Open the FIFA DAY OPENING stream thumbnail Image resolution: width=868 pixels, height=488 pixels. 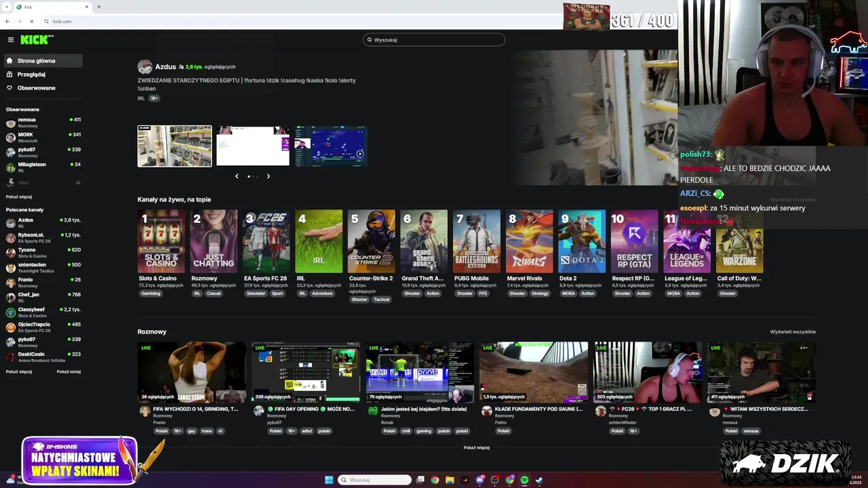click(x=305, y=372)
